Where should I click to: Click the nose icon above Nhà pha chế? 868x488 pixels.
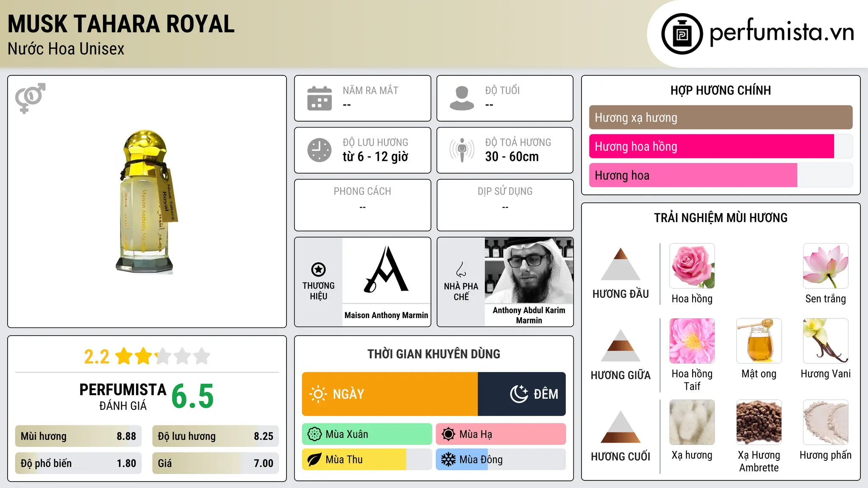coord(461,269)
